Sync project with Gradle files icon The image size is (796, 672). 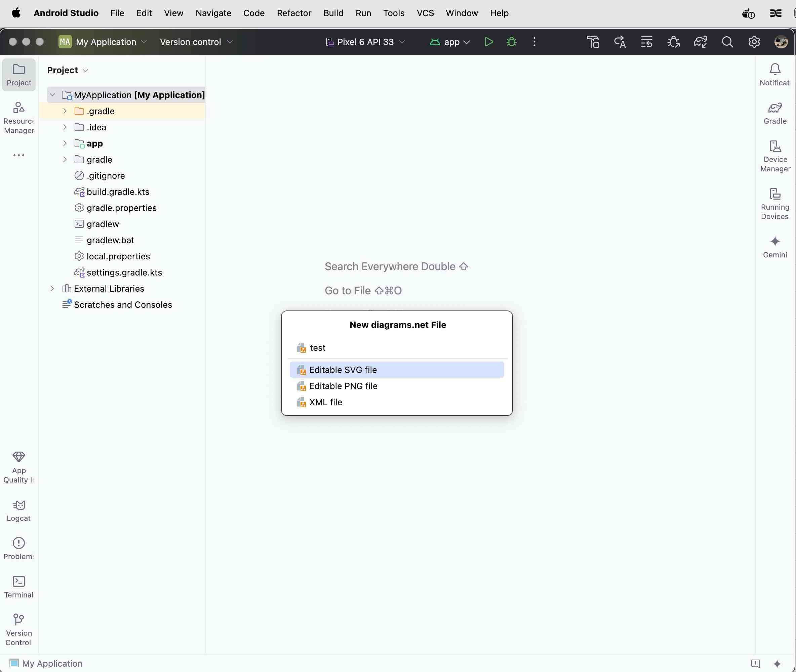click(700, 42)
